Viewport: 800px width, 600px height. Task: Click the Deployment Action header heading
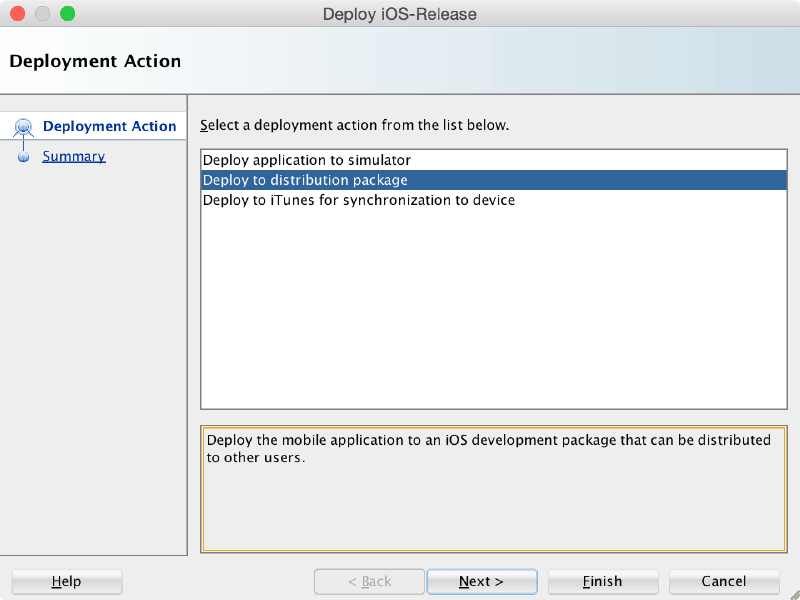click(95, 61)
